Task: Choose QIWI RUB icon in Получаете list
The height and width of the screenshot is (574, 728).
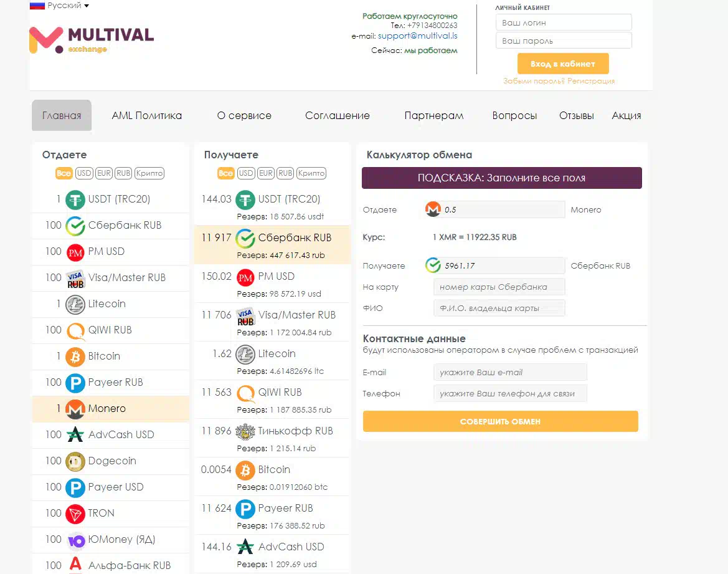Action: (245, 393)
